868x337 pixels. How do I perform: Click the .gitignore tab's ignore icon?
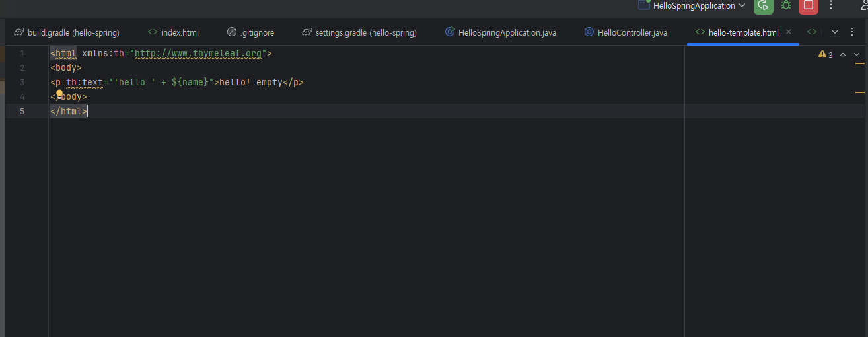(231, 32)
